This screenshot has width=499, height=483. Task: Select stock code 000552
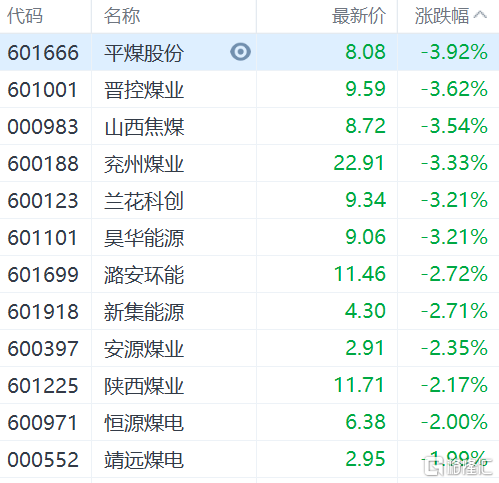tap(43, 460)
